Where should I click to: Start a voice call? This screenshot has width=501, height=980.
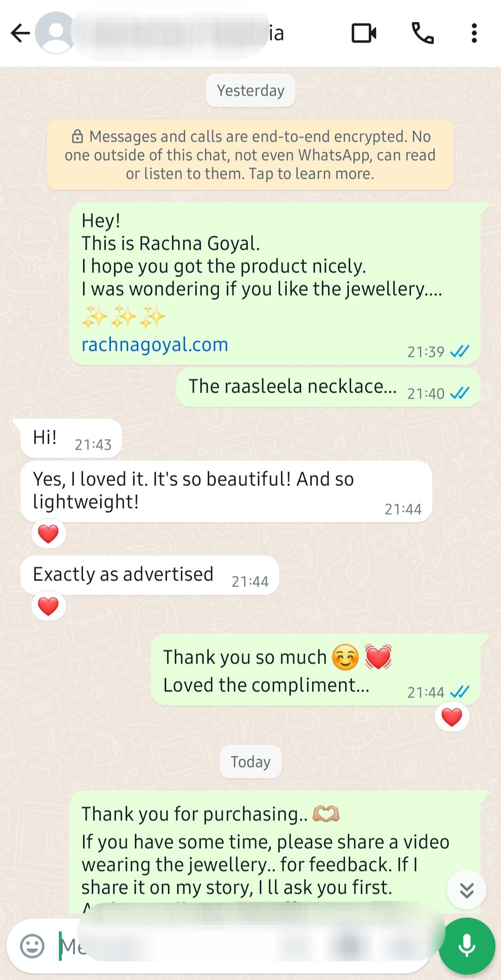423,33
